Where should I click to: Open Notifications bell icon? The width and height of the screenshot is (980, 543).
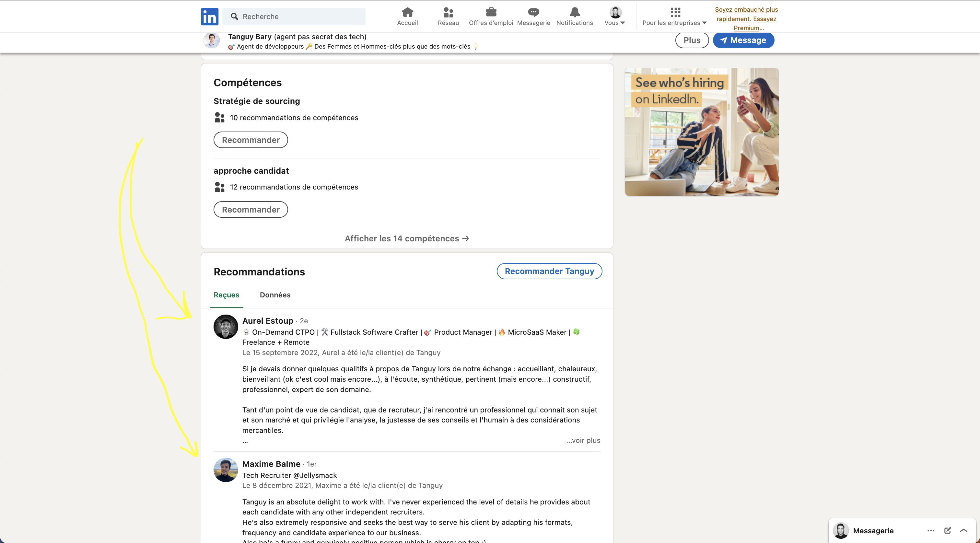pos(575,12)
